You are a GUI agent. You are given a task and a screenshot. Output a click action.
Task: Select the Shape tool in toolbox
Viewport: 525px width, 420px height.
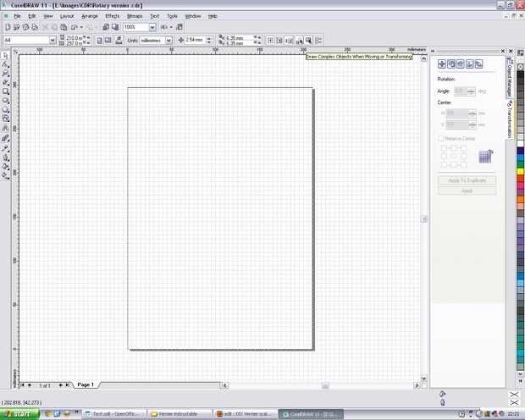click(6, 64)
